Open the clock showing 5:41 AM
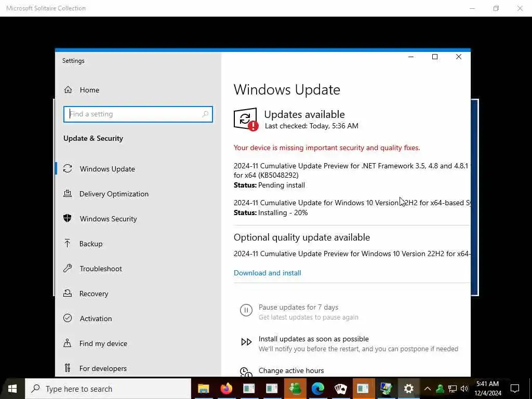 [487, 389]
